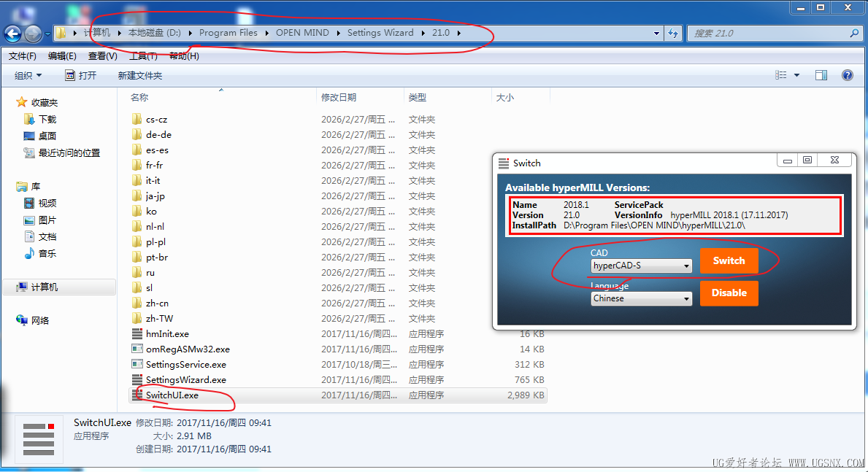This screenshot has height=472, width=868.
Task: Click Settings Wizard breadcrumb segment
Action: 380,33
